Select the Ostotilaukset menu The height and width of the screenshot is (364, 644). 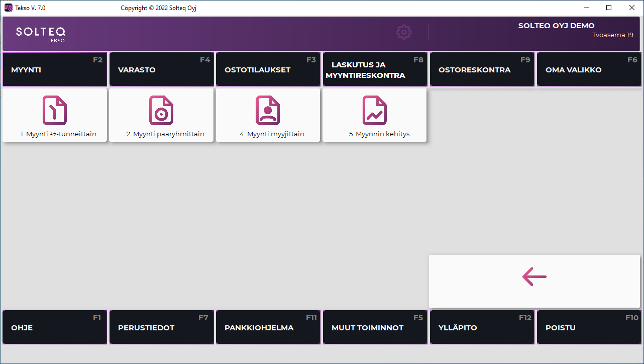click(x=268, y=70)
